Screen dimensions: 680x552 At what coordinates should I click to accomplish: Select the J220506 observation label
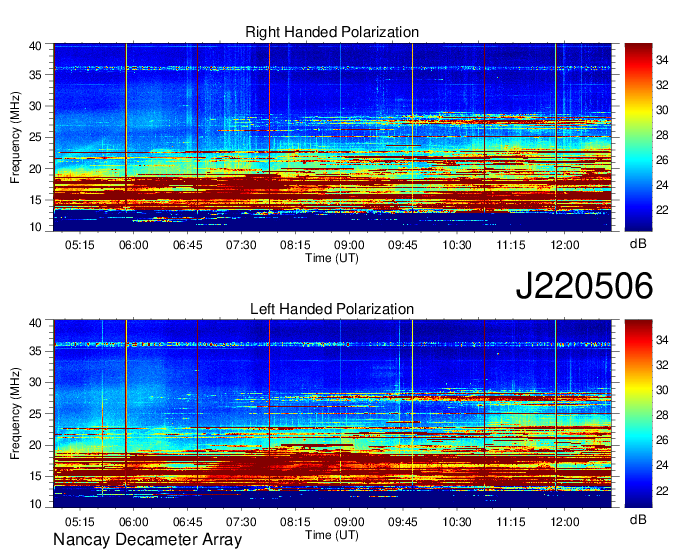click(584, 285)
